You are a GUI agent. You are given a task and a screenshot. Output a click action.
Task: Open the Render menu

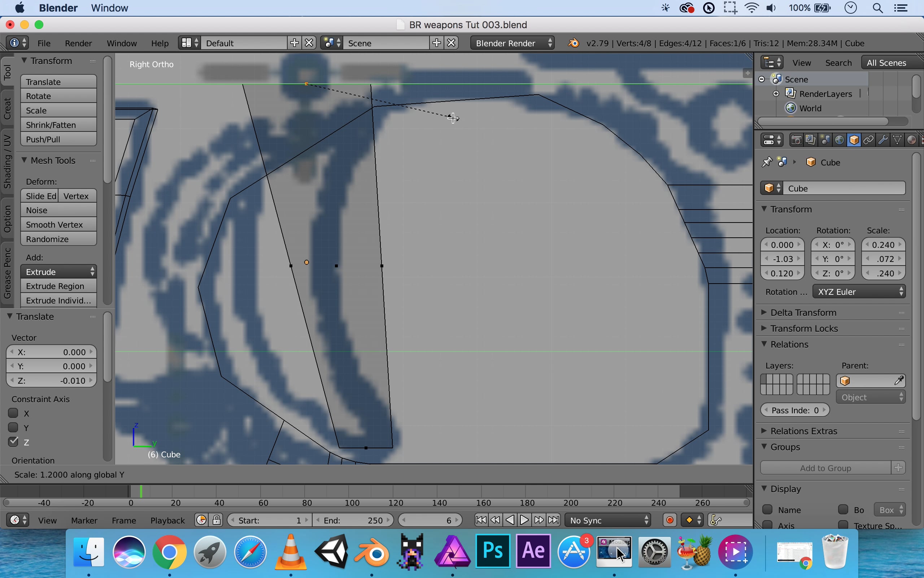78,43
